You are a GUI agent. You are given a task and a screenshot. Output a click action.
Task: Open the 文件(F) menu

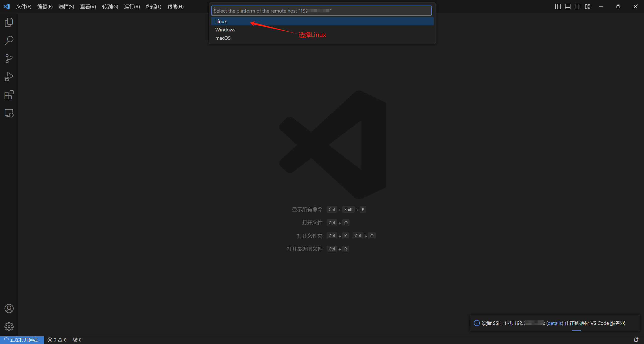(24, 7)
